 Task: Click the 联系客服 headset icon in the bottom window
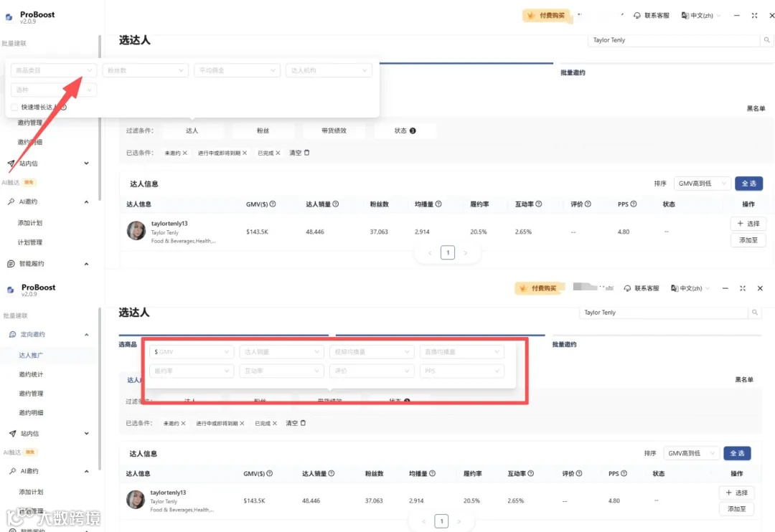tap(627, 288)
